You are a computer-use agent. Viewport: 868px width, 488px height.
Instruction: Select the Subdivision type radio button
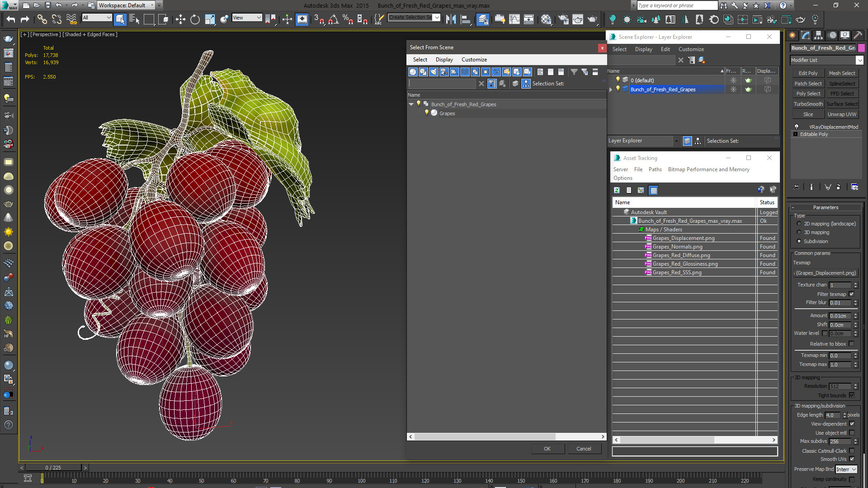pyautogui.click(x=799, y=241)
